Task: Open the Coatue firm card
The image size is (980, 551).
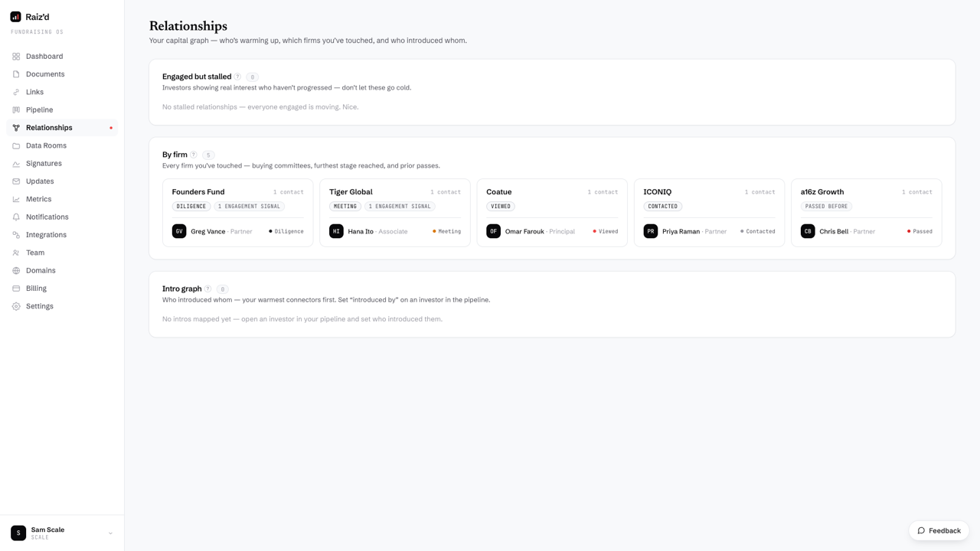Action: click(x=552, y=213)
